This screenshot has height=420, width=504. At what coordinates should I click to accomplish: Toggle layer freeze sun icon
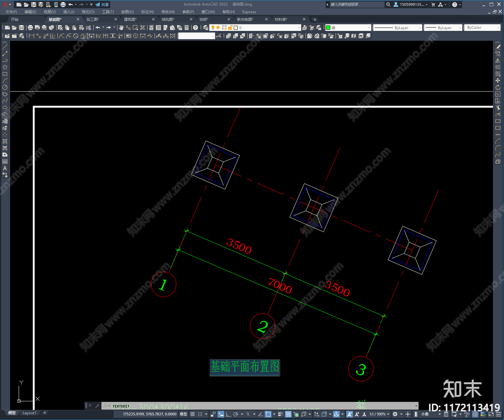click(218, 28)
